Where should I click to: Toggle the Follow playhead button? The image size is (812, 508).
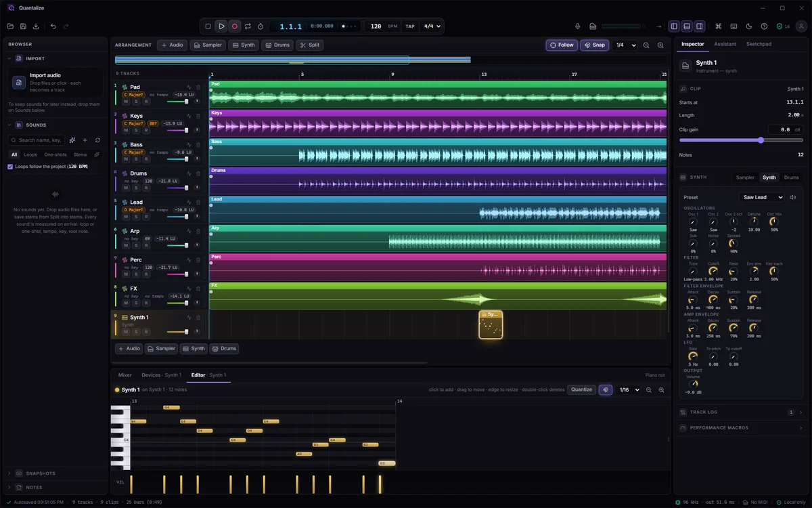coord(562,45)
